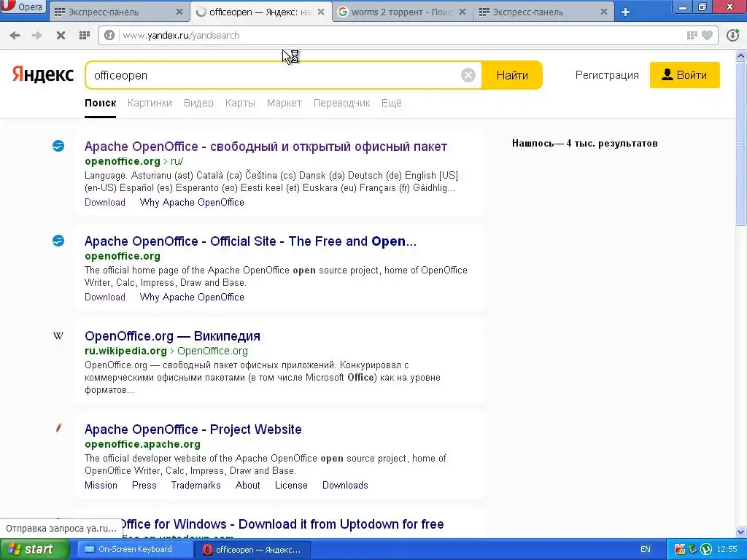Close the worms 2 торрент tab
Viewport: 747px width, 560px height.
pos(462,12)
